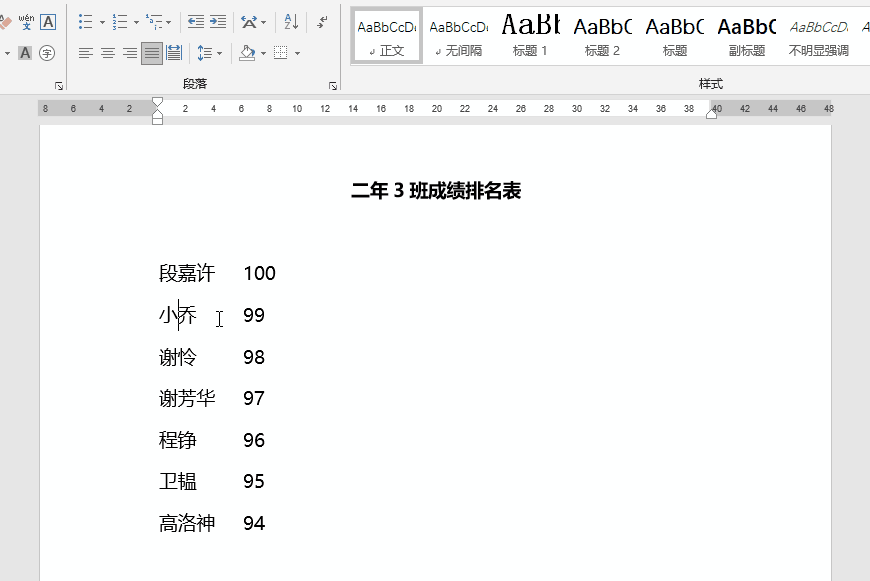This screenshot has width=870, height=581.
Task: Open the borders dropdown arrow
Action: tap(297, 53)
